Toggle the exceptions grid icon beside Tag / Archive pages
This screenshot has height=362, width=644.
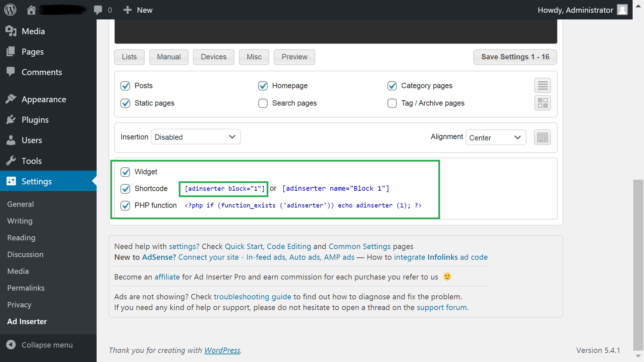tap(542, 103)
